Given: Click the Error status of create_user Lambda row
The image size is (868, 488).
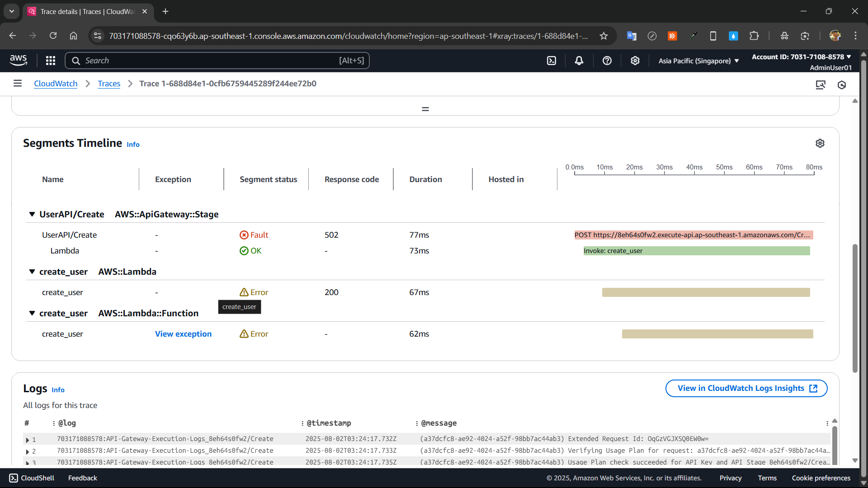Looking at the screenshot, I should click(x=254, y=292).
